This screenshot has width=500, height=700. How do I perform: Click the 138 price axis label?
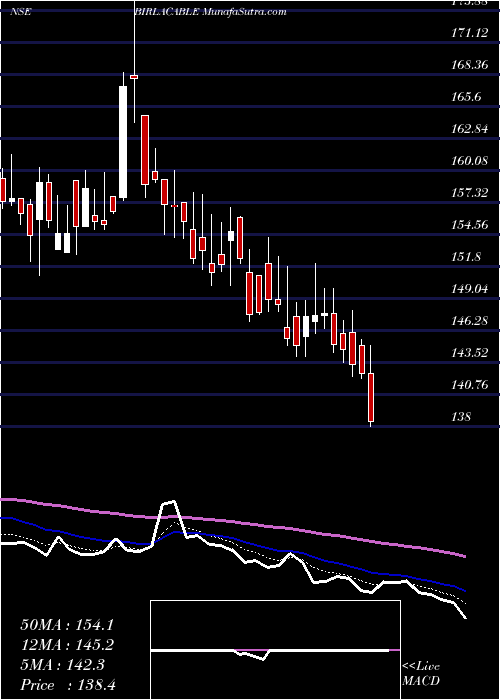coord(461,417)
